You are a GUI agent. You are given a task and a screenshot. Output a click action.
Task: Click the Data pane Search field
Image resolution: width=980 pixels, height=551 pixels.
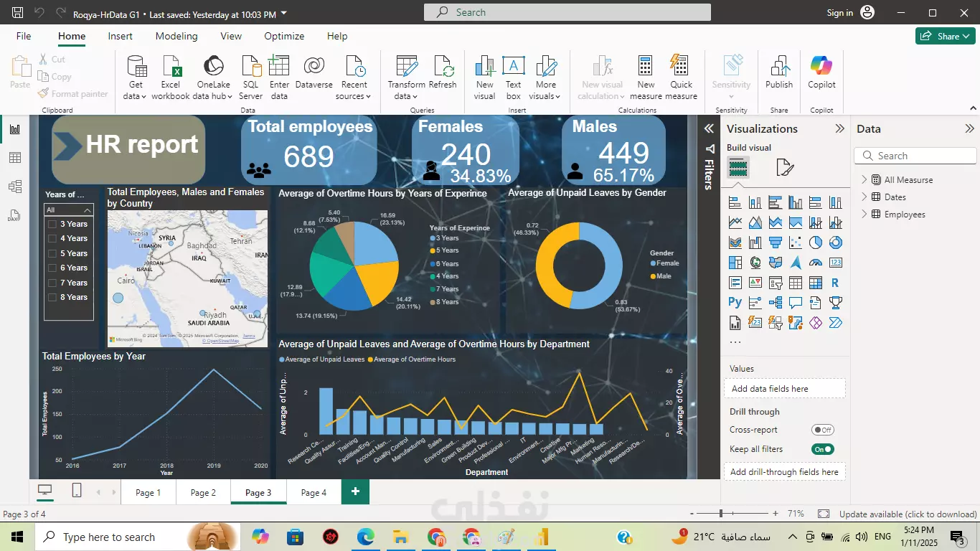(915, 156)
